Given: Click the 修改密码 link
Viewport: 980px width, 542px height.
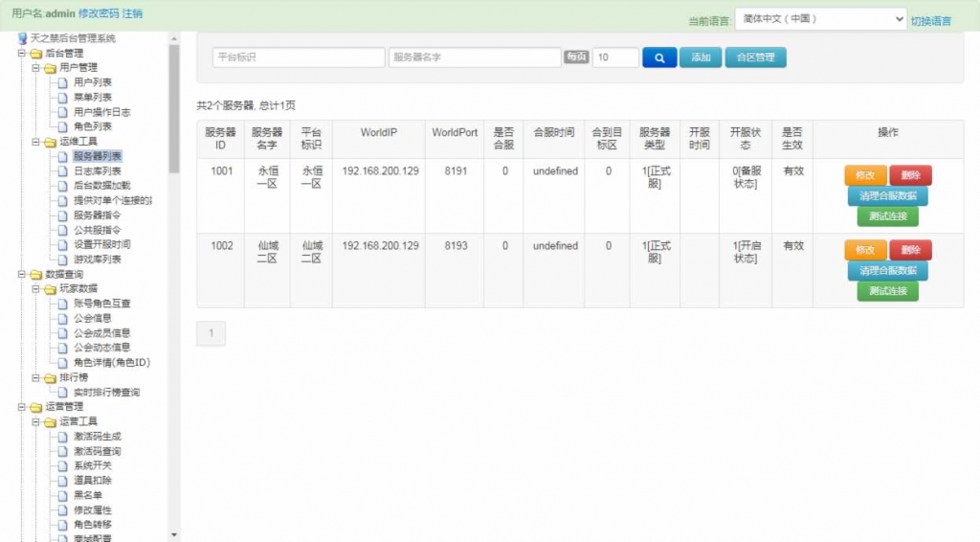Looking at the screenshot, I should (x=99, y=13).
